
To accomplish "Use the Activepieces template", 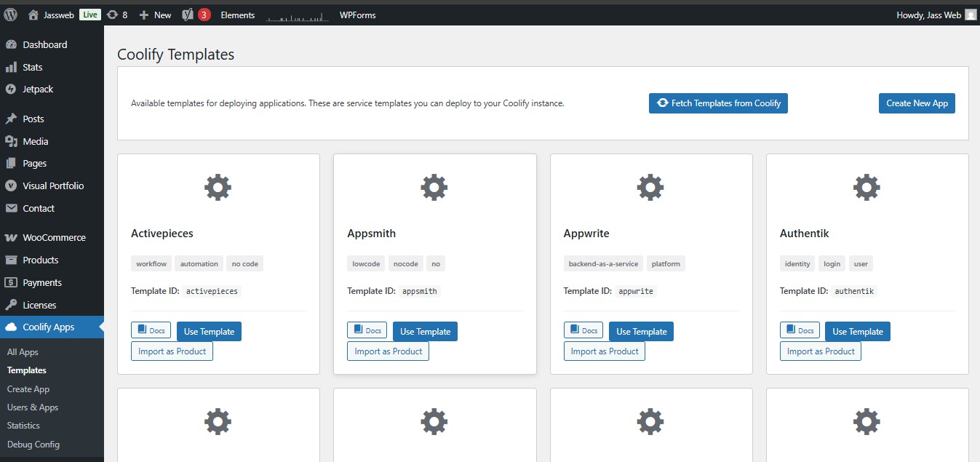I will (209, 332).
